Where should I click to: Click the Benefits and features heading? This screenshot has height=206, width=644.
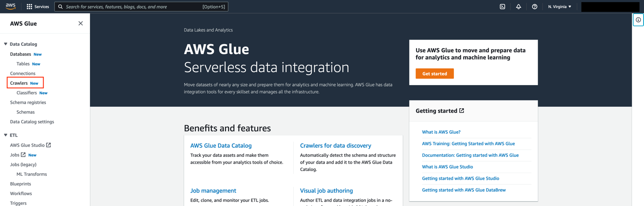pos(227,128)
